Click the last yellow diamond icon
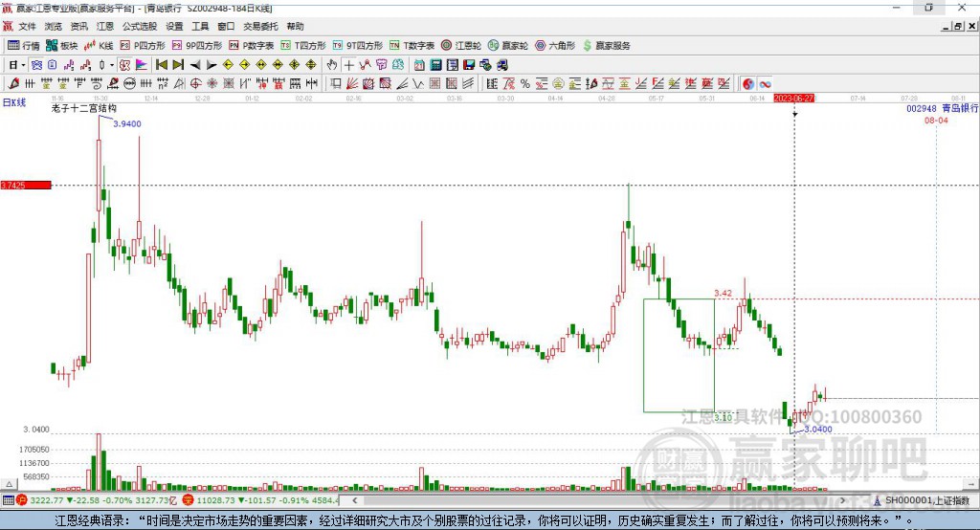 pyautogui.click(x=311, y=64)
